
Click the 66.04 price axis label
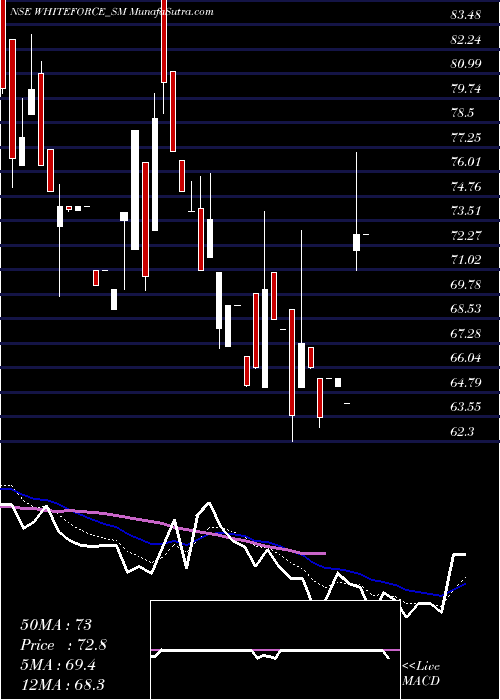point(466,358)
